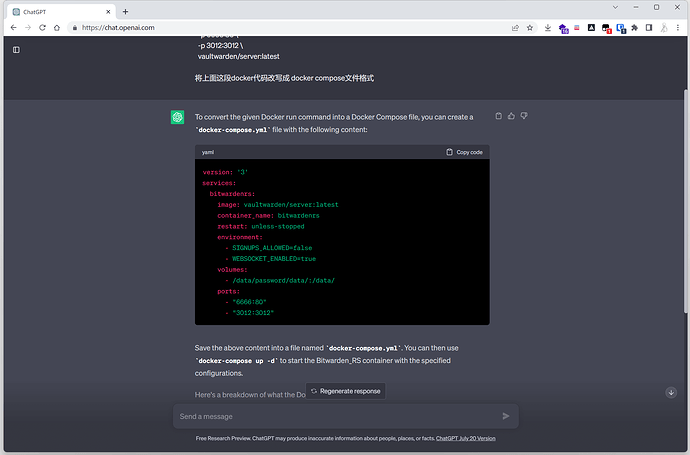Open the Chrome three-dot menu
The width and height of the screenshot is (690, 455).
pyautogui.click(x=678, y=28)
